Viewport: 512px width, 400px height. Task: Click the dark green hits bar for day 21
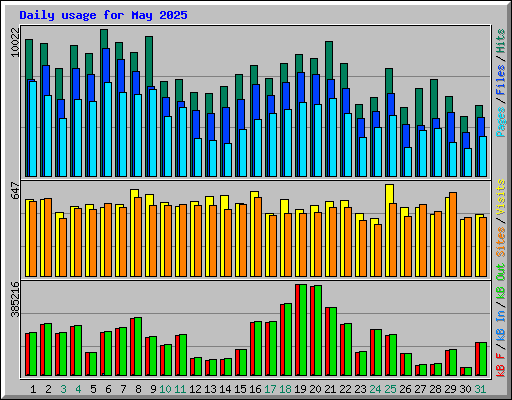[x=329, y=60]
